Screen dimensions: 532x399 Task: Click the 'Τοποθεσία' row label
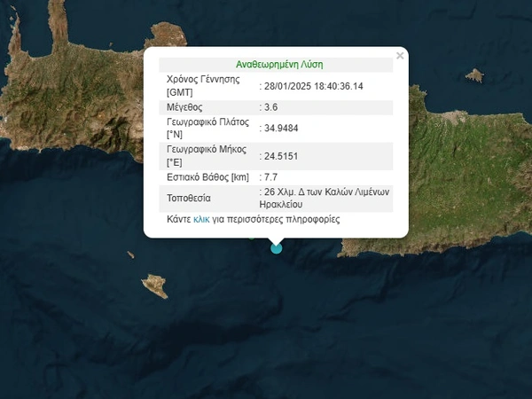click(x=191, y=198)
